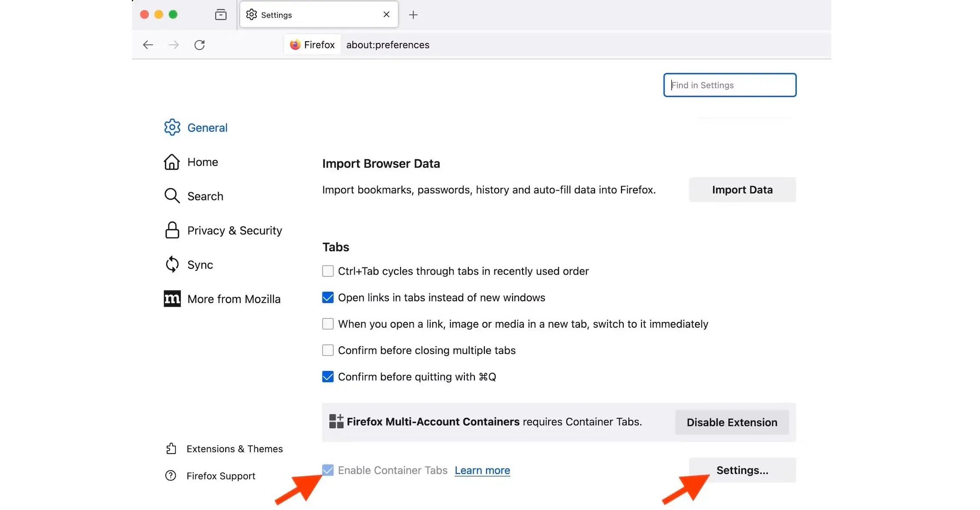Click the Sync arrows icon in the sidebar
The image size is (980, 510).
[172, 264]
